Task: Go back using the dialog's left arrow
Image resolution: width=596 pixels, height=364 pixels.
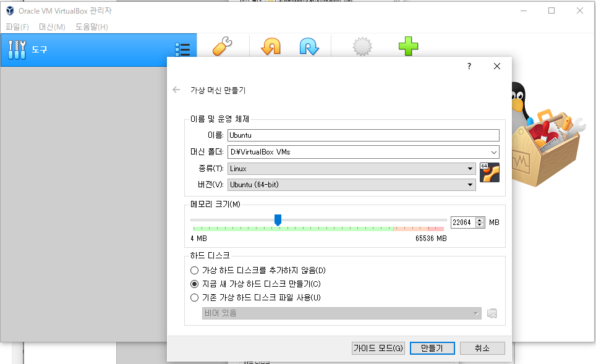Action: pos(176,90)
